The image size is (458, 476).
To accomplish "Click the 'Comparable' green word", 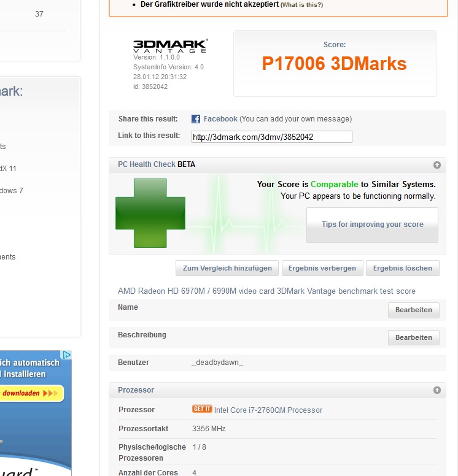I will 335,184.
